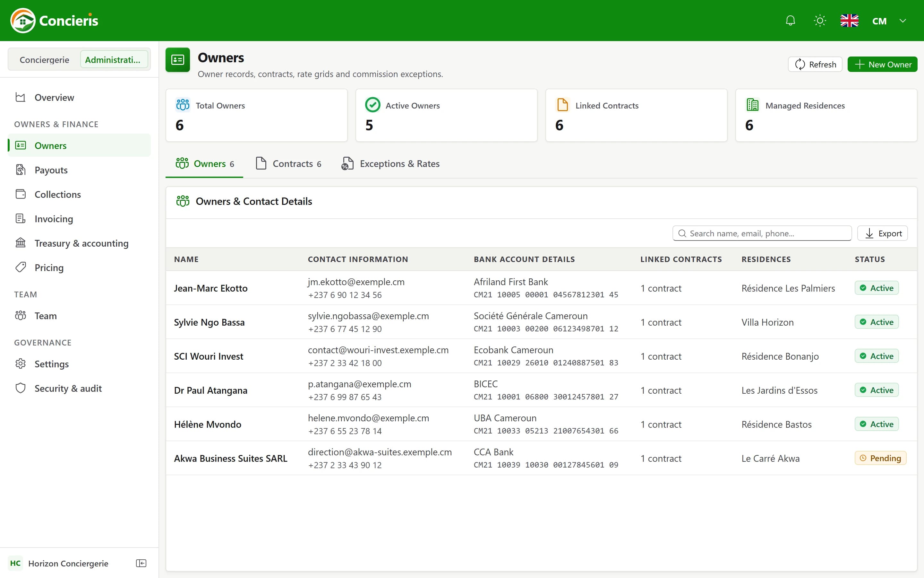Open the Exceptions & Rates tab

(x=390, y=164)
